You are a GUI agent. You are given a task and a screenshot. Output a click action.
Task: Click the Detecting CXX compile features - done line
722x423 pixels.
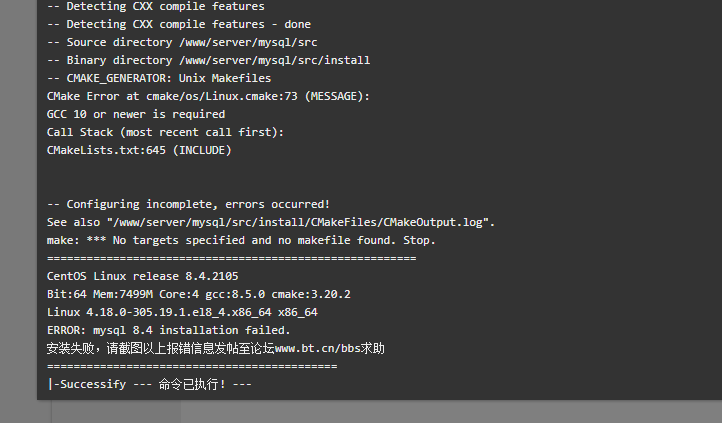point(179,24)
